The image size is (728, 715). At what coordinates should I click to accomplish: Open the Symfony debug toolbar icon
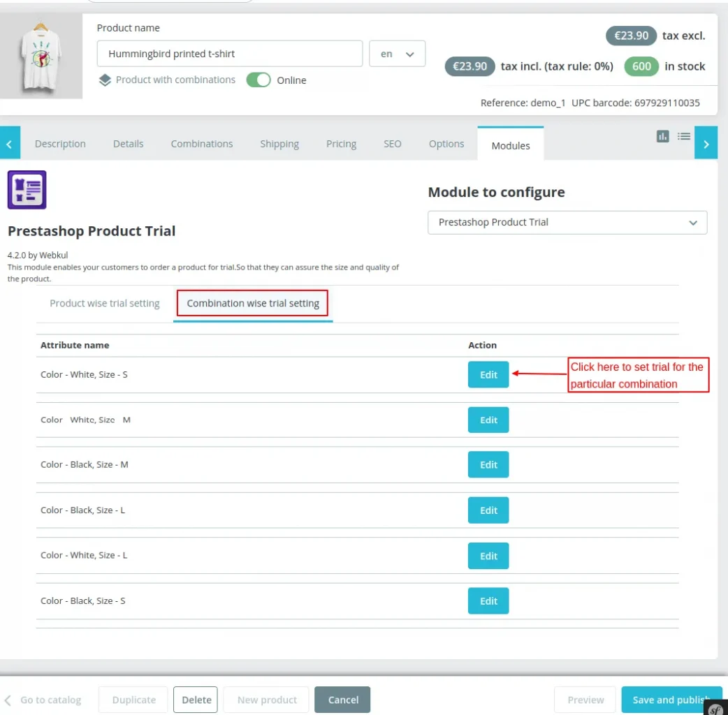[x=715, y=708]
